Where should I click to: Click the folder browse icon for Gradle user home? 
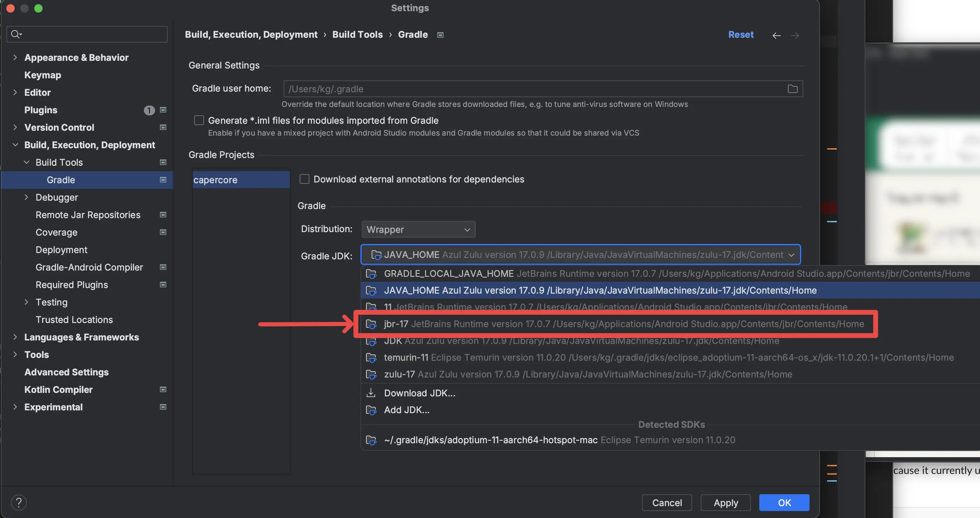792,89
